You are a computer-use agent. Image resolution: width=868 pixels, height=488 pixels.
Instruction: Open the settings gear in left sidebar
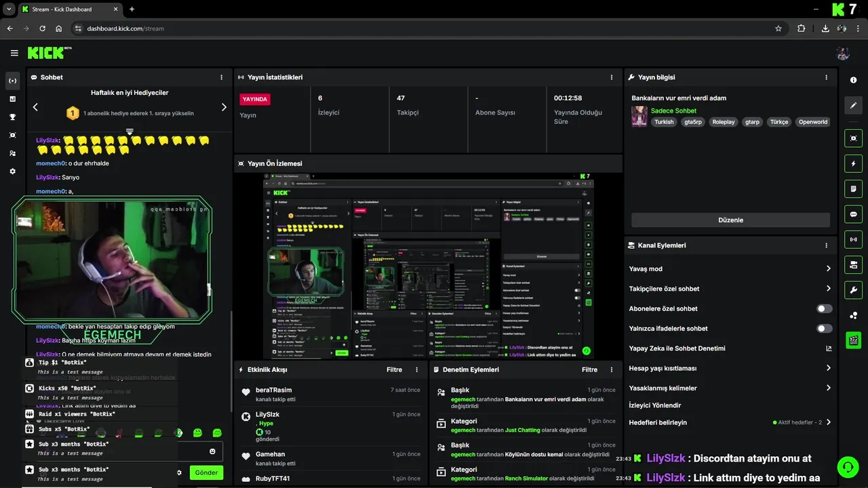tap(12, 171)
